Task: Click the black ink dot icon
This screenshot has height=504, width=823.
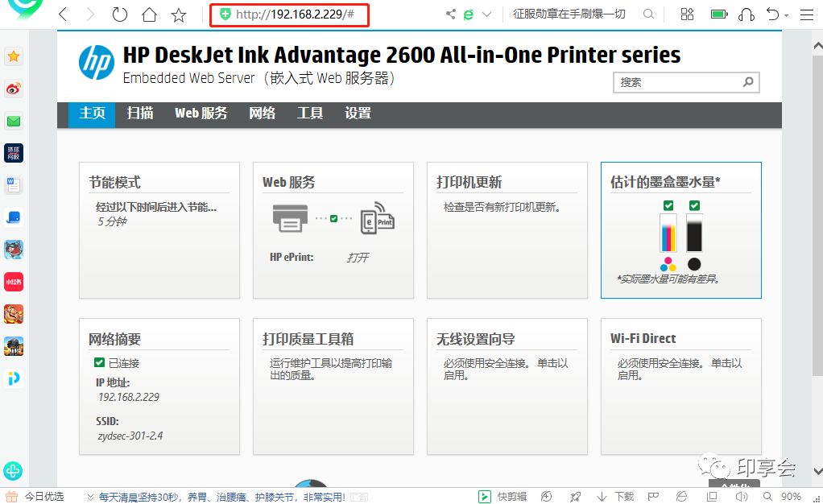Action: (694, 263)
